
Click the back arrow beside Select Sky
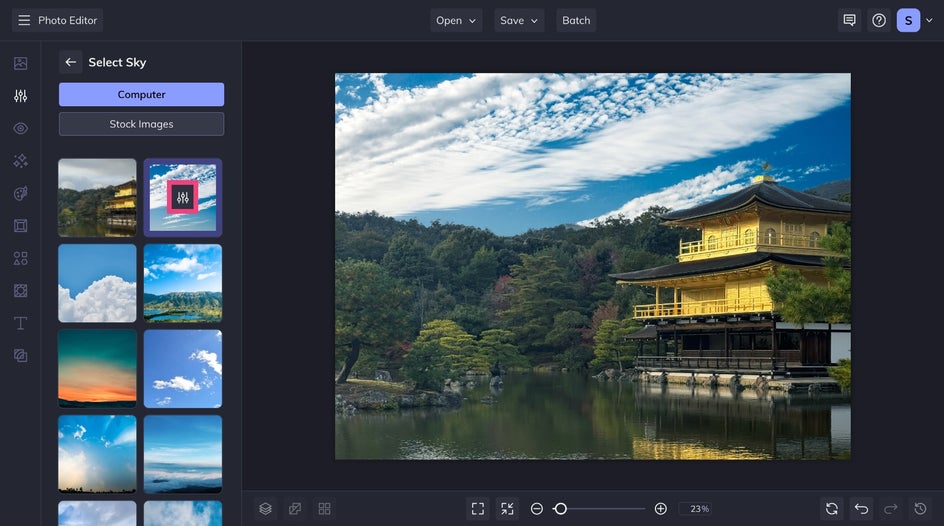(70, 62)
